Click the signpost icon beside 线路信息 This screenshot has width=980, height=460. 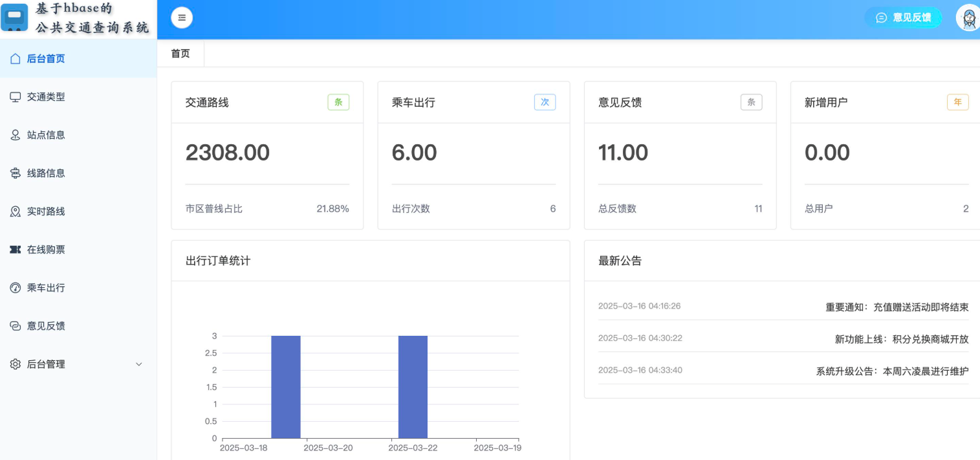coord(16,173)
